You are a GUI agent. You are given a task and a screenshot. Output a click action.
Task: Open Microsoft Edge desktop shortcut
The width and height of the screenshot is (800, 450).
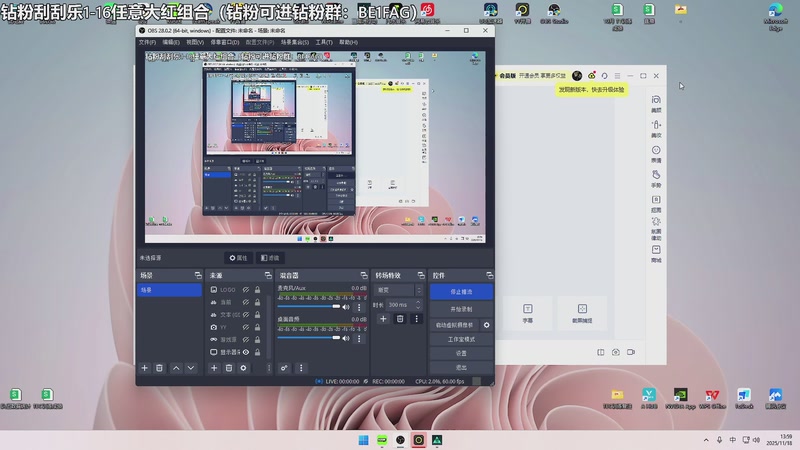(776, 17)
